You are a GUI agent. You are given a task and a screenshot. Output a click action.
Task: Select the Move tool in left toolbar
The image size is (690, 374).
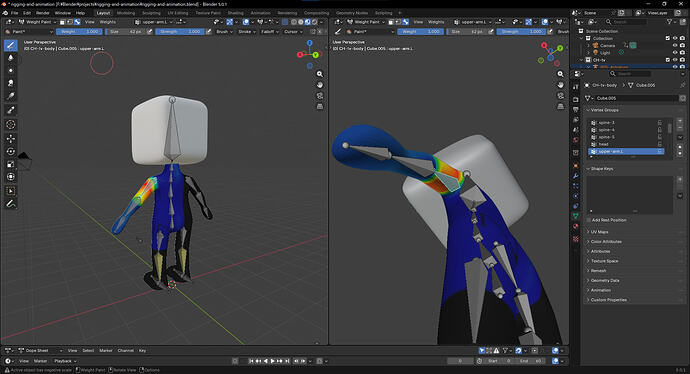[11, 138]
